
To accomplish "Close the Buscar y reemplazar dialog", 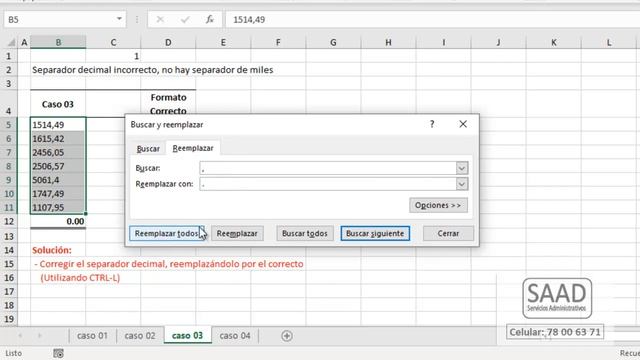I will coord(463,124).
